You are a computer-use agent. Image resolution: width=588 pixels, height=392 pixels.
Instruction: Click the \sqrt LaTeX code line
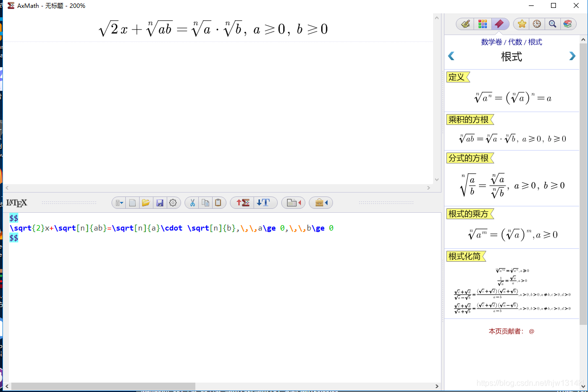[x=171, y=228]
